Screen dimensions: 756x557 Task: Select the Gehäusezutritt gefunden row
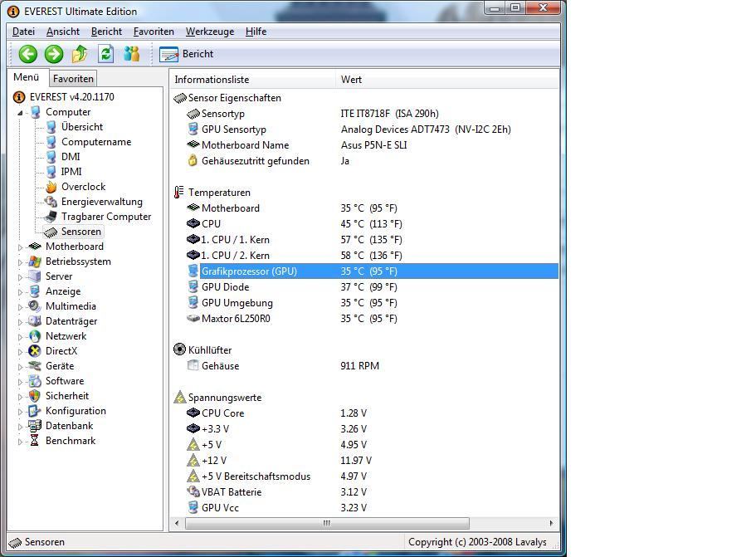(x=373, y=161)
